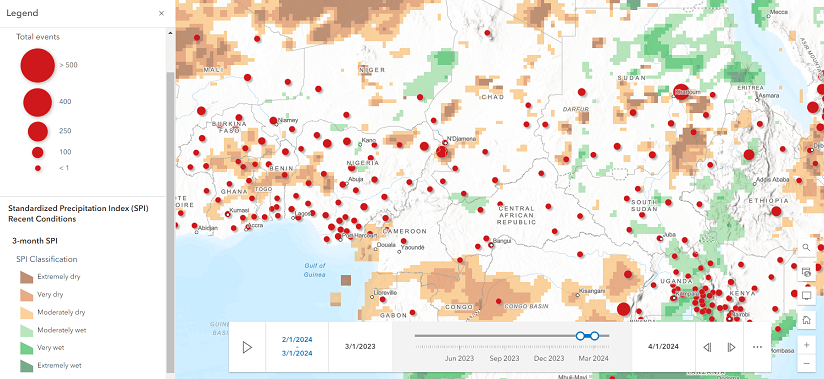Click Extremely dry color swatch
Screen dimensions: 824x379
tap(27, 276)
